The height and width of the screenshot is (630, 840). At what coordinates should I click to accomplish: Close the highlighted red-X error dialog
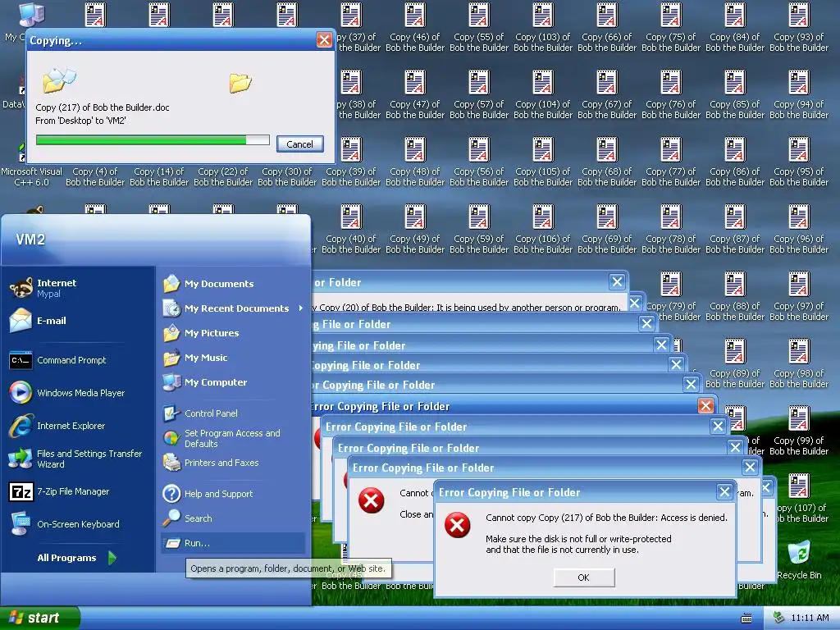(705, 405)
